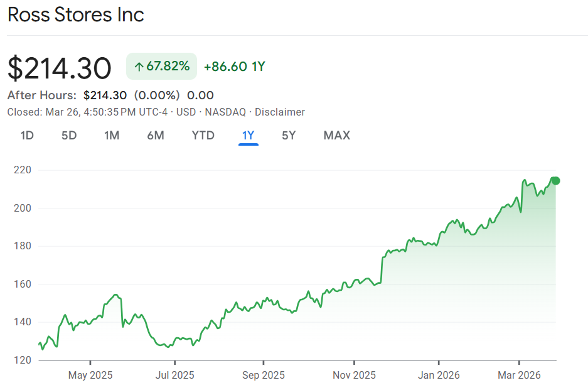This screenshot has width=588, height=390.
Task: Select the 5D time range tab
Action: coord(69,135)
